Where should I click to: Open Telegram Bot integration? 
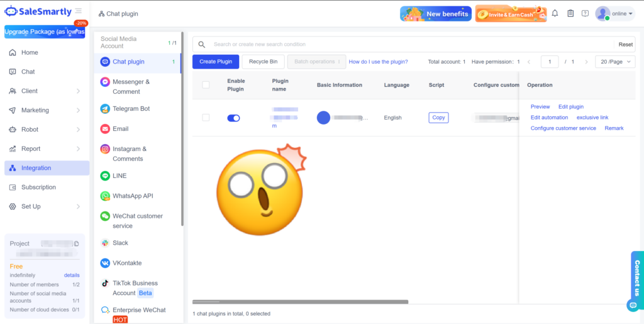tap(131, 109)
